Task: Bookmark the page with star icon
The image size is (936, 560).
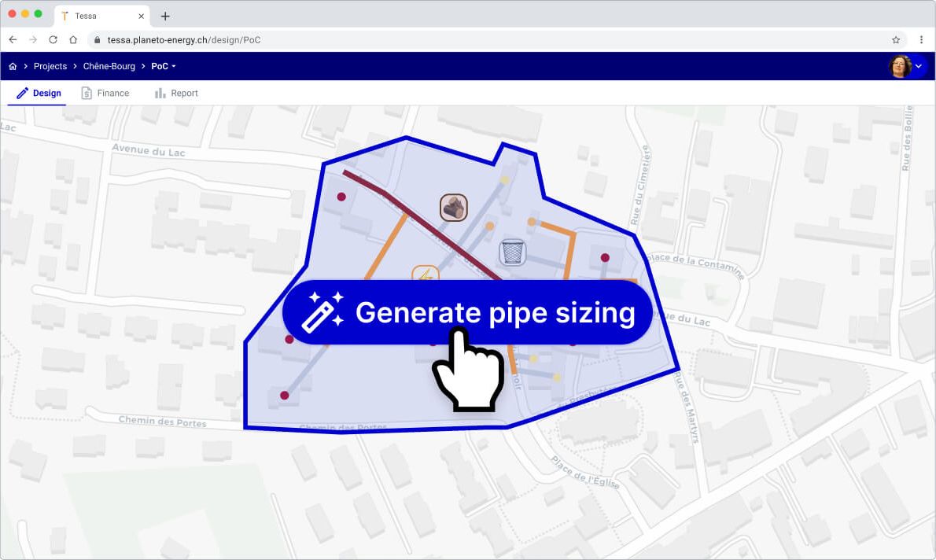Action: [x=896, y=40]
